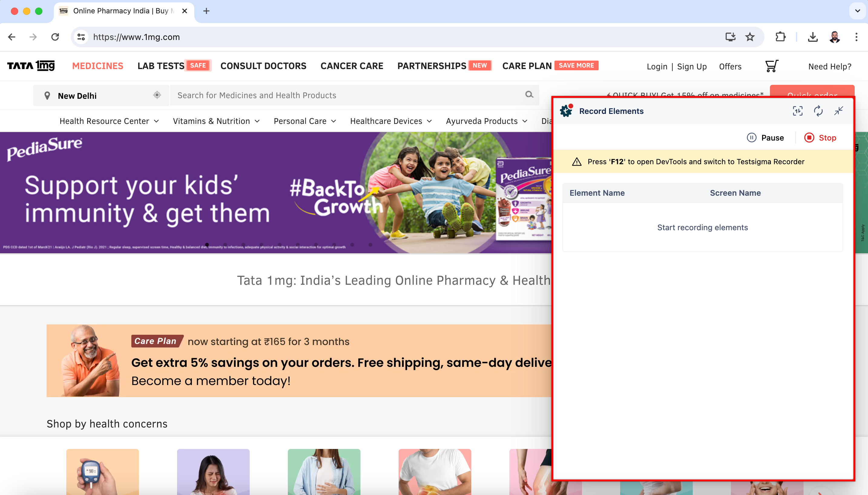868x495 pixels.
Task: Expand the Health Resource Center dropdown
Action: point(109,121)
